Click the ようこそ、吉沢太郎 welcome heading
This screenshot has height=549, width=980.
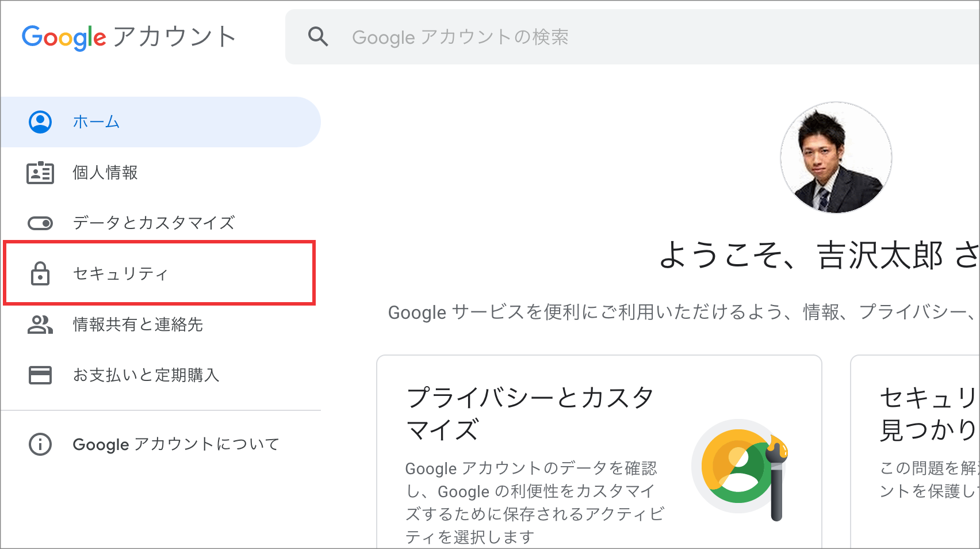(x=819, y=255)
